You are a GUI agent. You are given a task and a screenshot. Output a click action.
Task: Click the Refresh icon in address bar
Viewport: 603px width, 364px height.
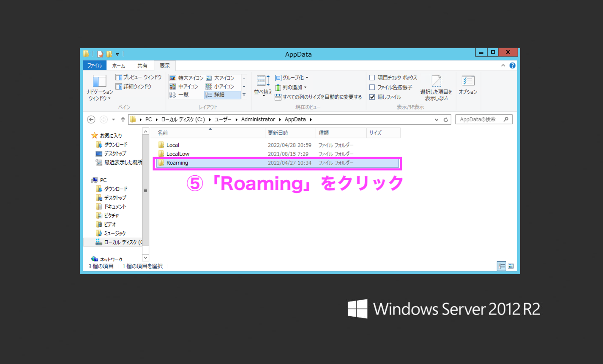point(445,120)
